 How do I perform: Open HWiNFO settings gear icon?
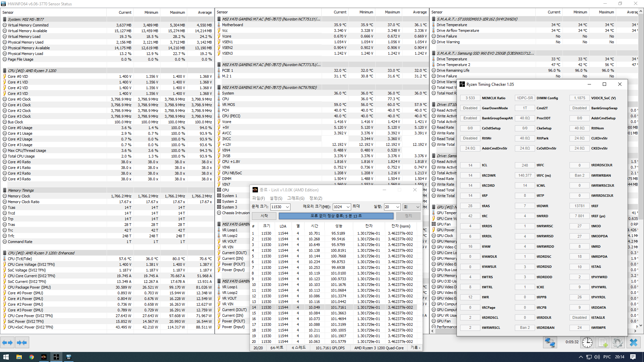tap(618, 343)
